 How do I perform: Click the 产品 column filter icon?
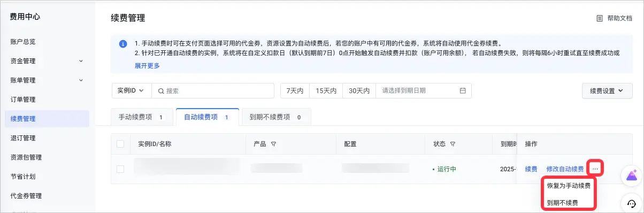click(274, 144)
